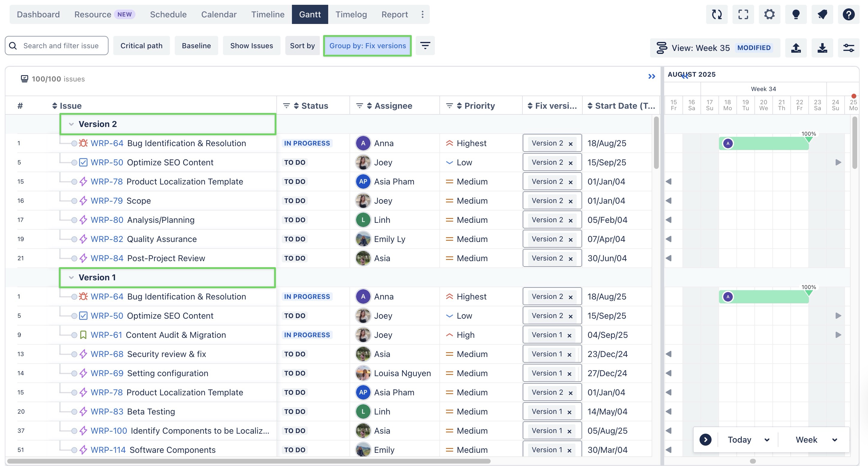Open the help question mark icon
Viewport: 868px width, 466px height.
pyautogui.click(x=849, y=14)
